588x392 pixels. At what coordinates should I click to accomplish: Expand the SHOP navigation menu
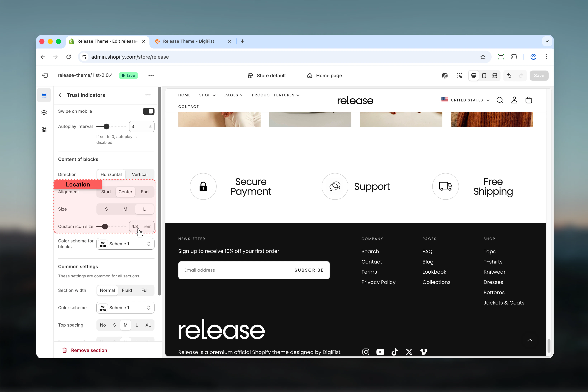click(x=207, y=95)
